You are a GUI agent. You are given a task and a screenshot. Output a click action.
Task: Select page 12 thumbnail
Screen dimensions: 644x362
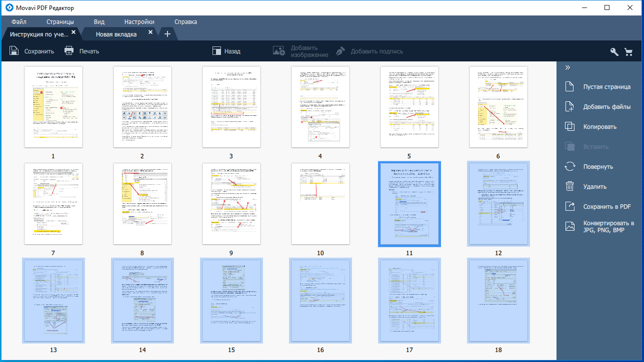point(498,204)
